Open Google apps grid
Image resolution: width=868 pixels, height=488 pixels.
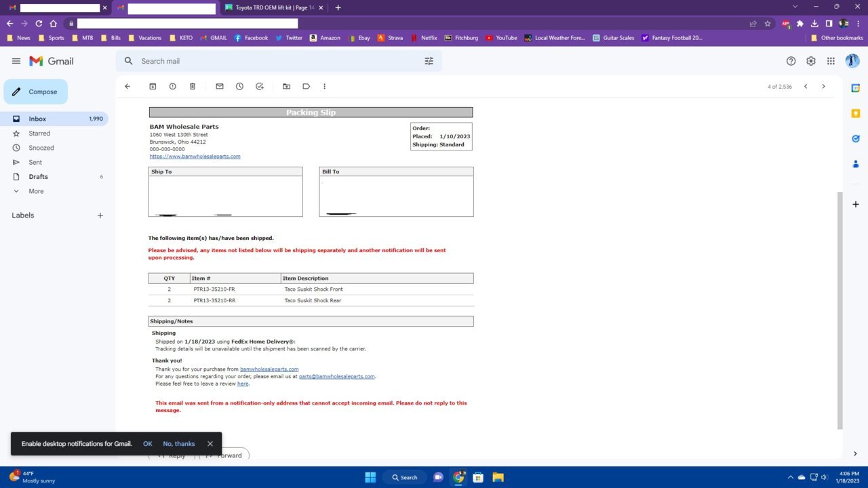831,61
